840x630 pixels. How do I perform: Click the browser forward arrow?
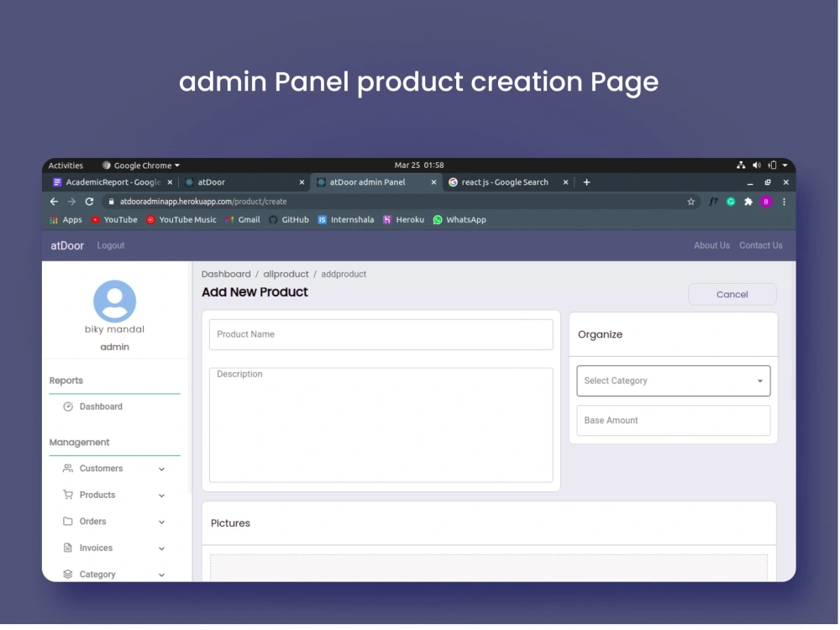(x=71, y=202)
